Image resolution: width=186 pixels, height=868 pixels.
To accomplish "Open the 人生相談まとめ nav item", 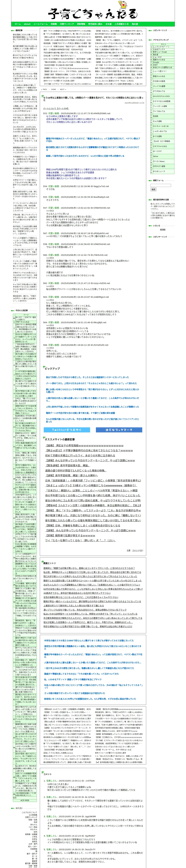I will (x=122, y=24).
